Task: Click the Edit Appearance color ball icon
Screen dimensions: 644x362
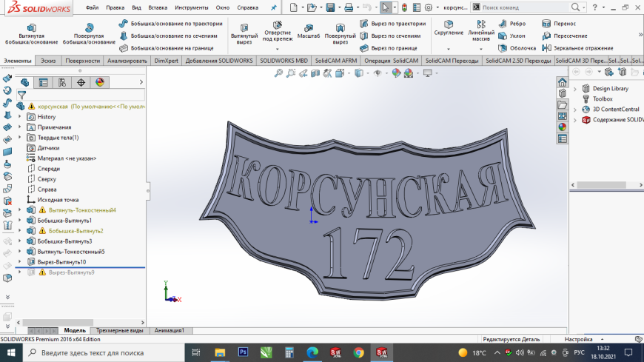Action: (x=396, y=73)
